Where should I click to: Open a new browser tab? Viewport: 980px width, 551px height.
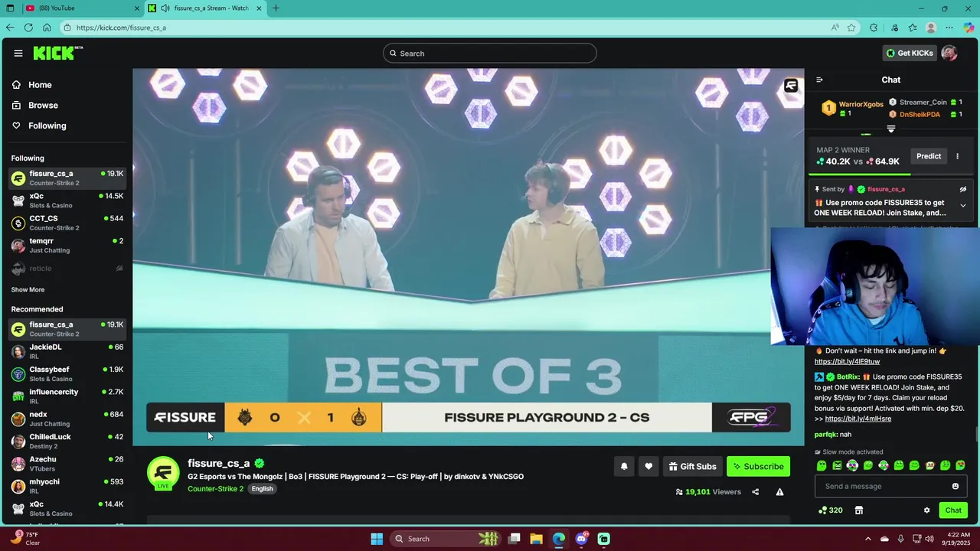pos(276,8)
